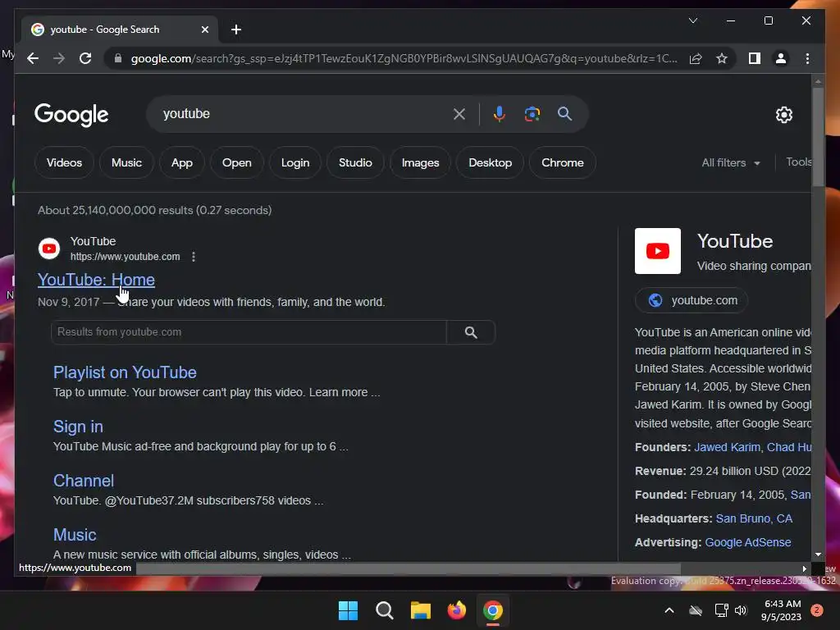Open the Sign in sitelink
This screenshot has width=840, height=630.
click(x=78, y=427)
